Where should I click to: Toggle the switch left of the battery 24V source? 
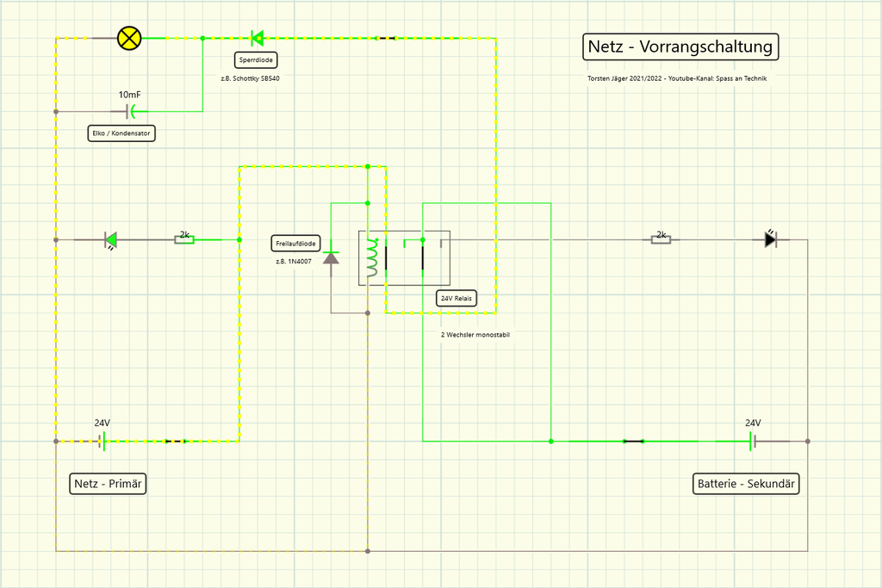pos(633,442)
